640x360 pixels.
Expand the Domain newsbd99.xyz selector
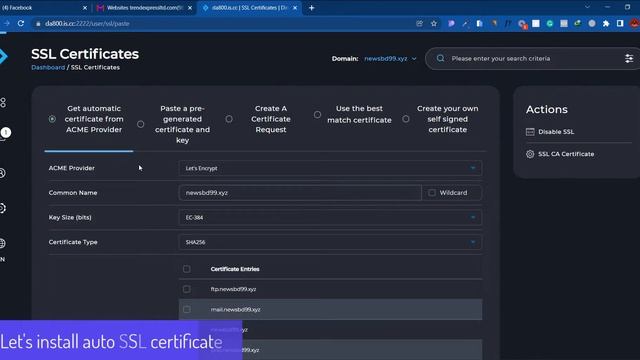tap(390, 59)
